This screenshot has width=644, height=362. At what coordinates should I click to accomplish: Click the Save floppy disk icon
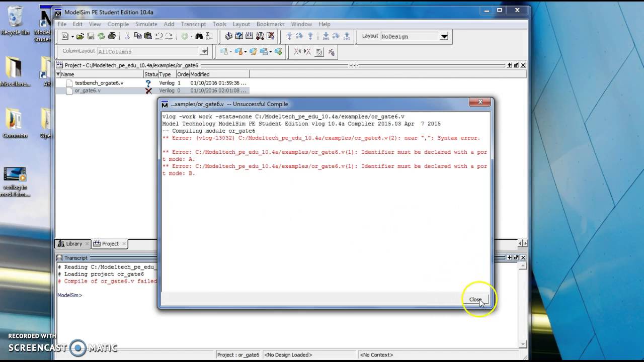click(91, 36)
